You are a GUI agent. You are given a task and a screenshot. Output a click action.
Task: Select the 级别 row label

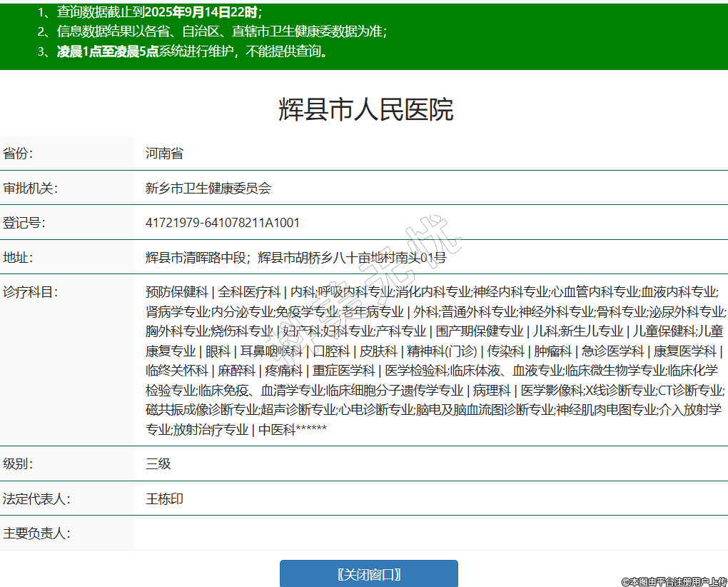(19, 464)
